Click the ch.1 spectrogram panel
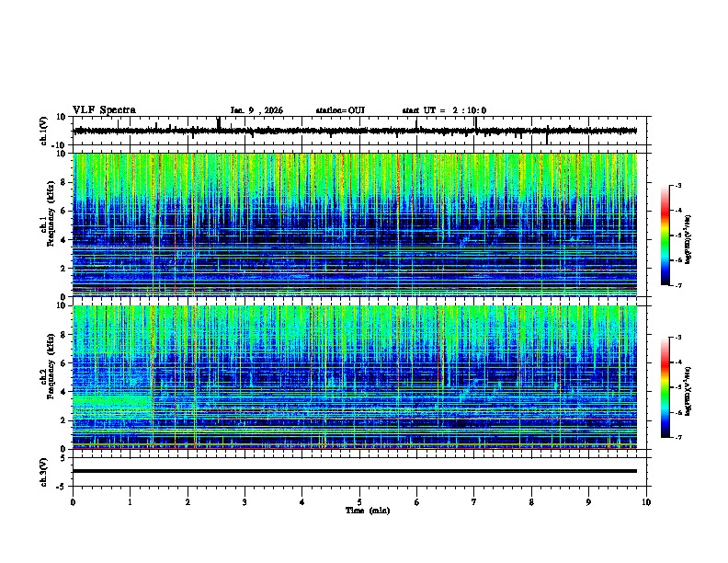Viewport: 728px width, 563px height. click(355, 224)
